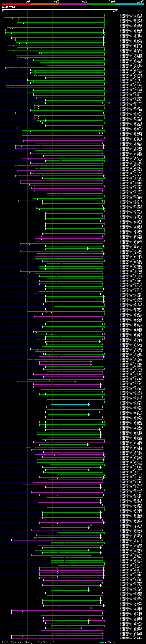Select label UniRef100_A5BKY5
Screen dimensions: 146x644
pos(131,67)
